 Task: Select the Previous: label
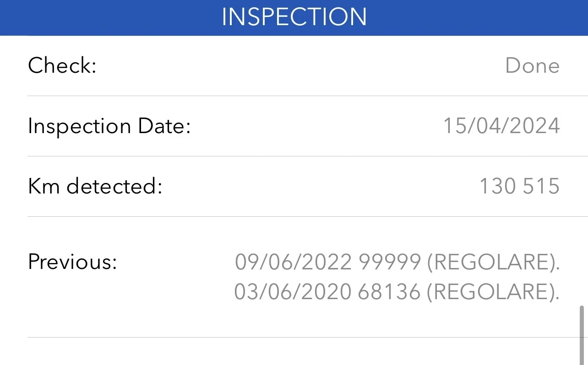[x=72, y=262]
